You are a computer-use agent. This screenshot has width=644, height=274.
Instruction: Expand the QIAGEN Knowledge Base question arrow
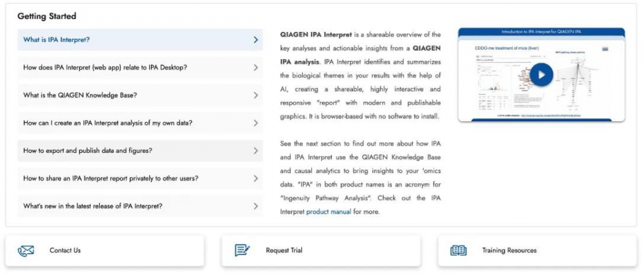(255, 95)
